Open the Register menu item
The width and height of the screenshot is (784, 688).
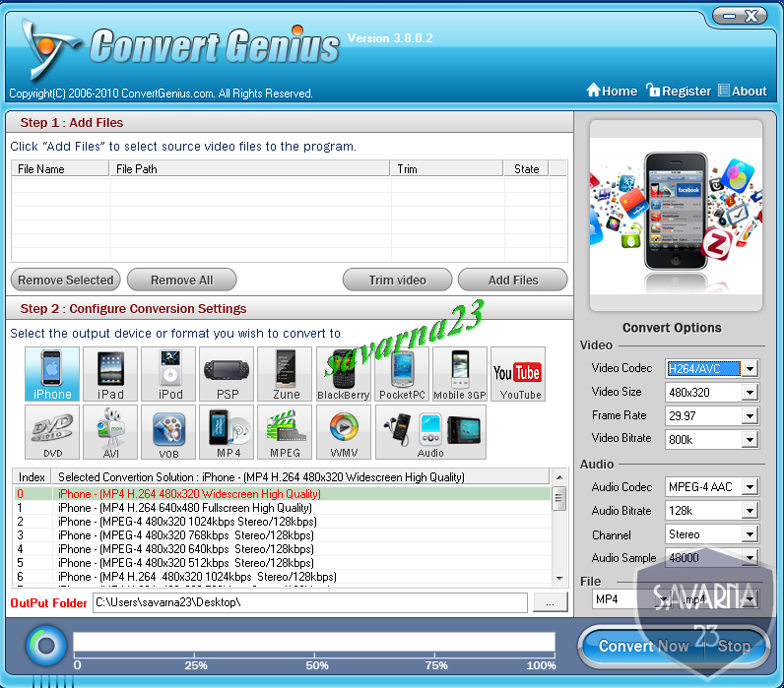(x=679, y=91)
